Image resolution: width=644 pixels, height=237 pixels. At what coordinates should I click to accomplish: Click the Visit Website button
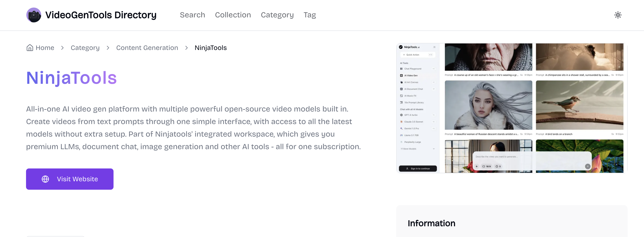tap(70, 179)
